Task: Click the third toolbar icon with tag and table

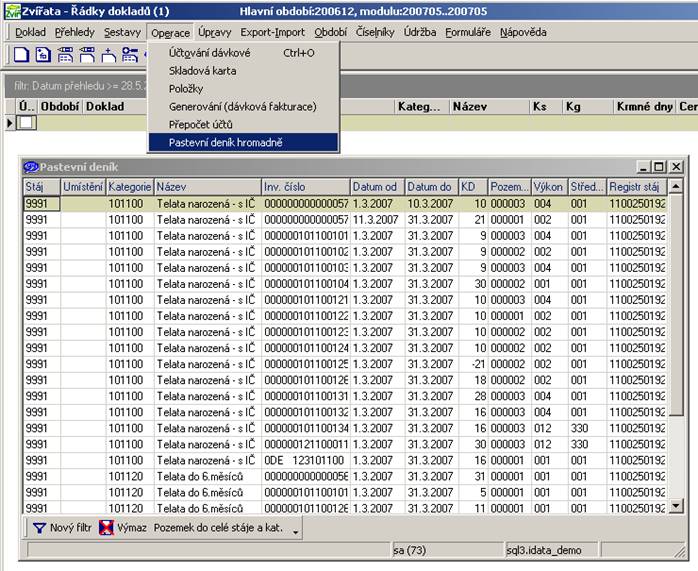Action: tap(65, 55)
